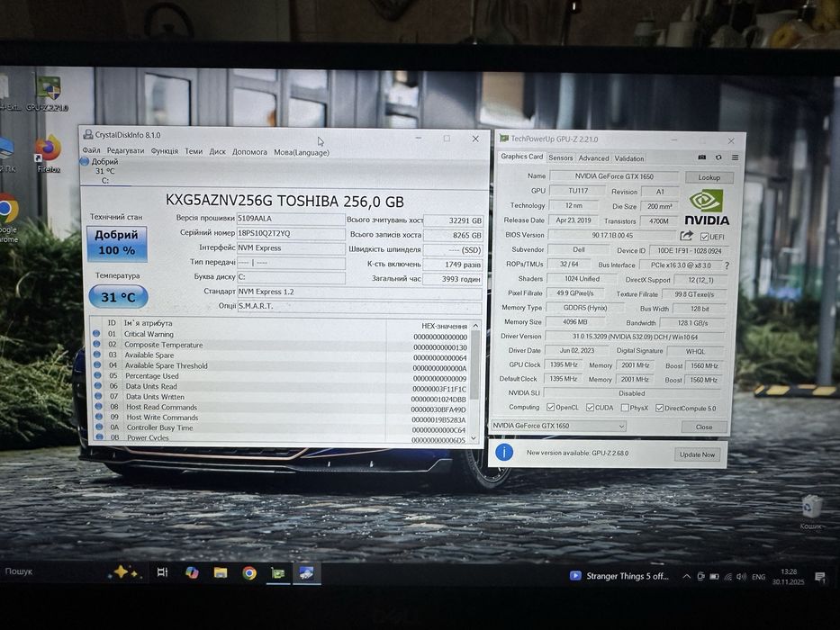This screenshot has width=840, height=630.
Task: Select the Data Units Written attribute row
Action: (x=281, y=397)
